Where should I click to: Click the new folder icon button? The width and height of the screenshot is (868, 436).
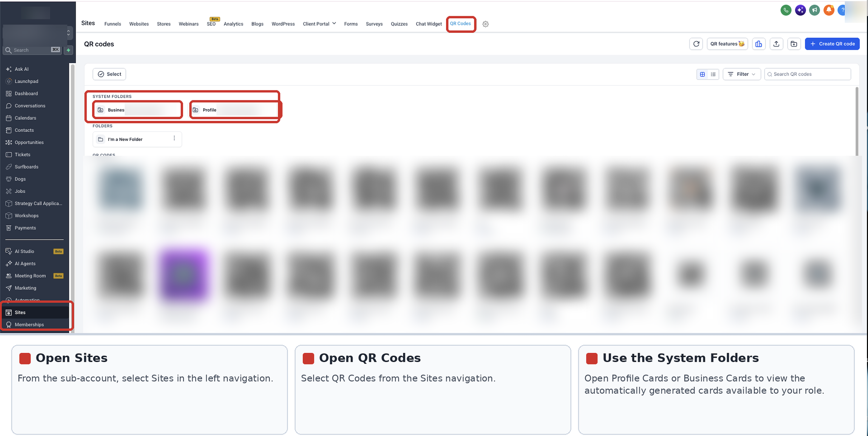[794, 44]
